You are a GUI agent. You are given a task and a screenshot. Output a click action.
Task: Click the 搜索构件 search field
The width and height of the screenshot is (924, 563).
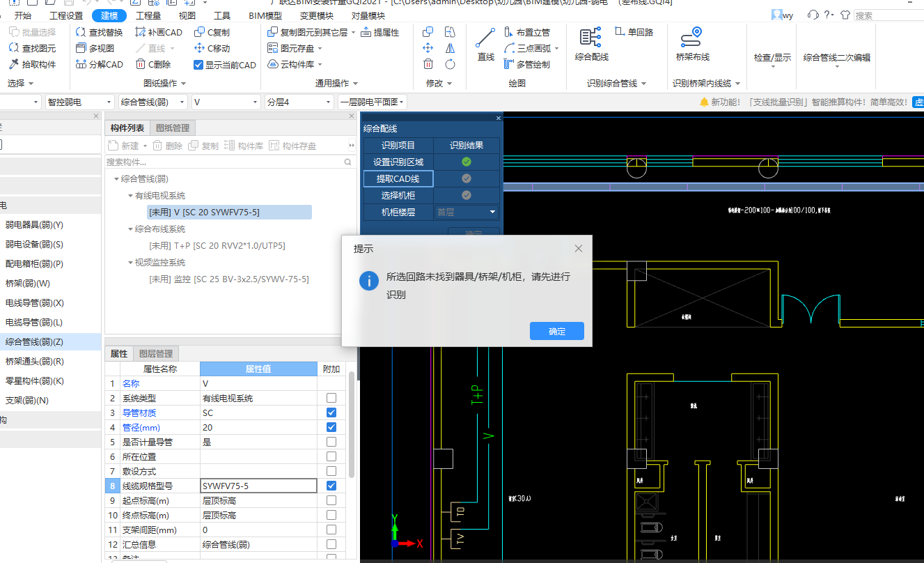pos(224,162)
